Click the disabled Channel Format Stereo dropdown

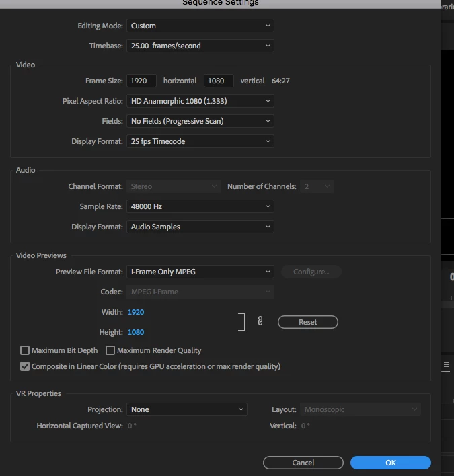[174, 186]
